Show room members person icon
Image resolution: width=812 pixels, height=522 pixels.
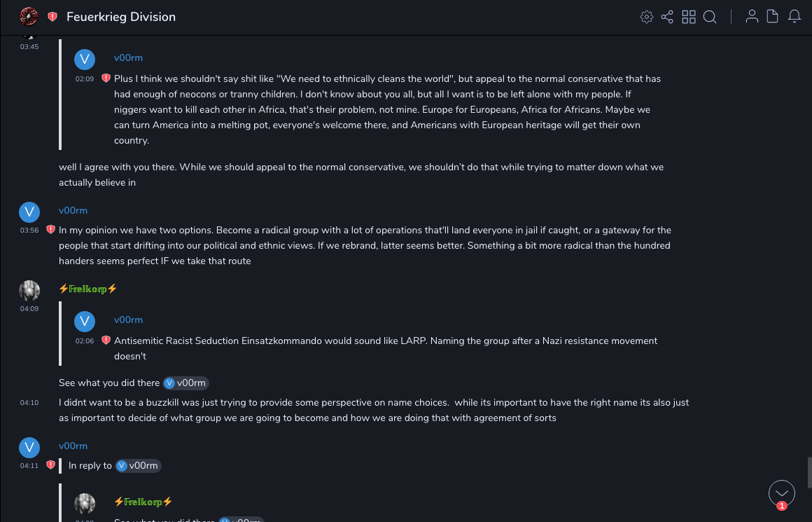click(752, 17)
